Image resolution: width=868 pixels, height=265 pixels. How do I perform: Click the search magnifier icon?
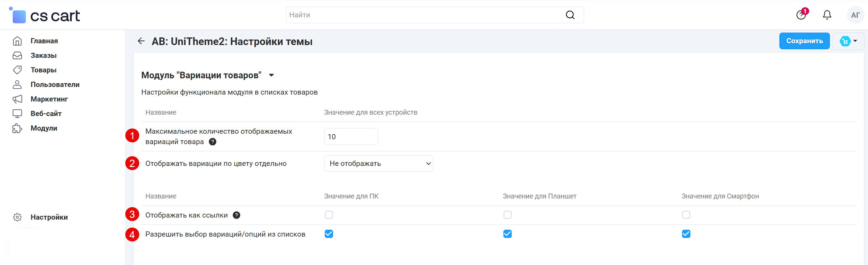(x=570, y=15)
